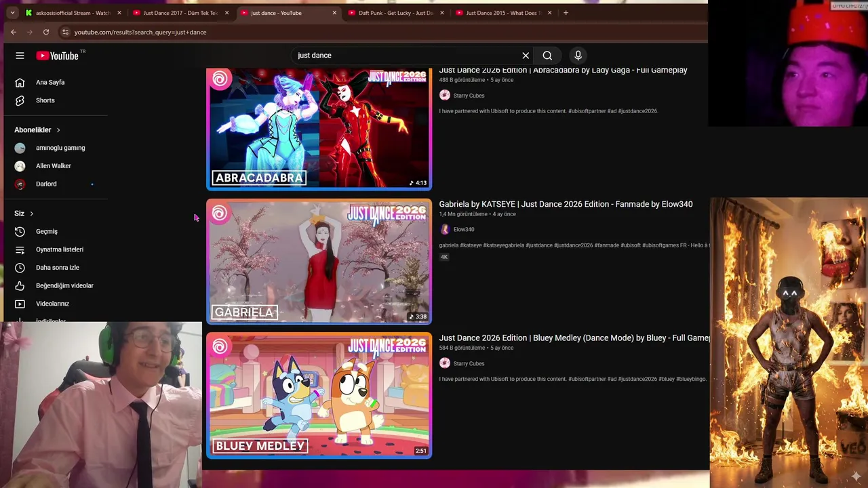Click Darlord channel avatar
The image size is (868, 488).
(x=20, y=184)
